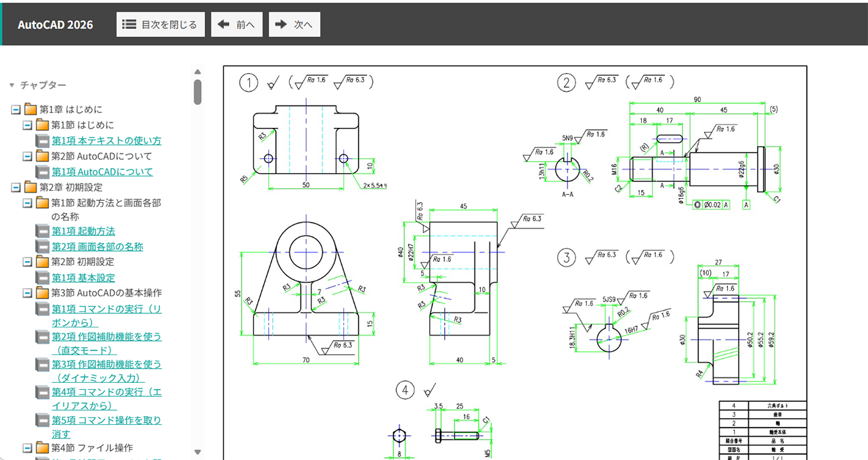
Task: Collapse 第2節 AutoCADについて section node
Action: click(28, 156)
